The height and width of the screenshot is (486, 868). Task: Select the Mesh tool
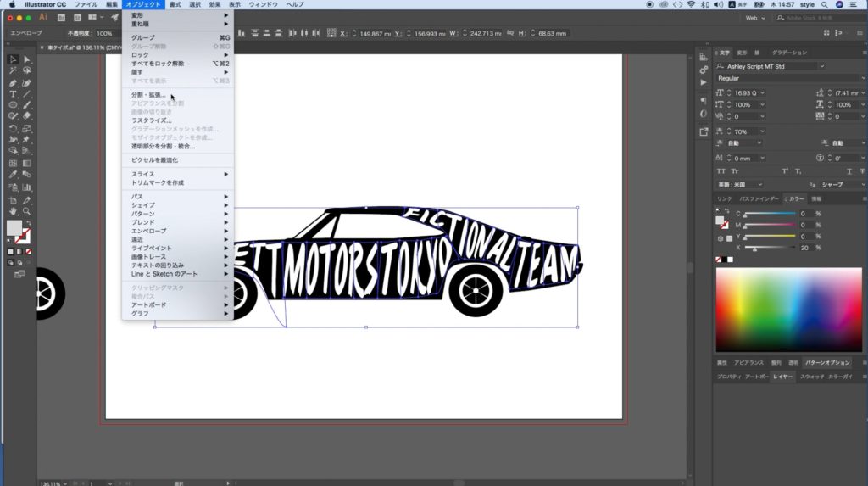tap(13, 164)
